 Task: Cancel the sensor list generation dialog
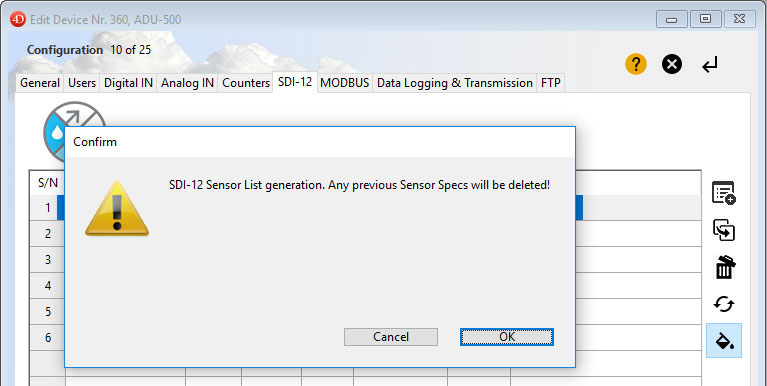pos(391,337)
